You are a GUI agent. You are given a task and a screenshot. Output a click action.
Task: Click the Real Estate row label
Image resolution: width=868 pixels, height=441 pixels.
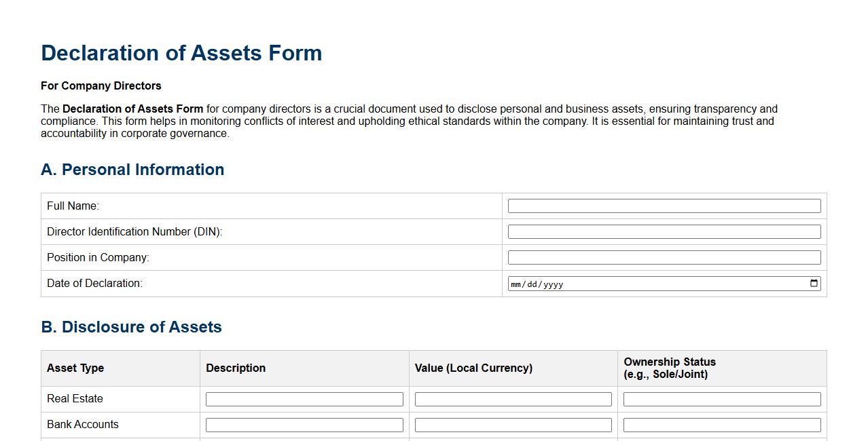[x=73, y=399]
